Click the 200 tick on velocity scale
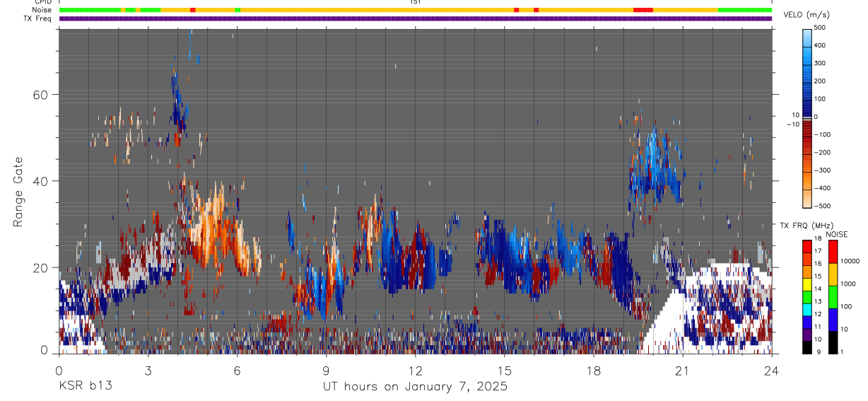This screenshot has width=868, height=401. (x=821, y=81)
